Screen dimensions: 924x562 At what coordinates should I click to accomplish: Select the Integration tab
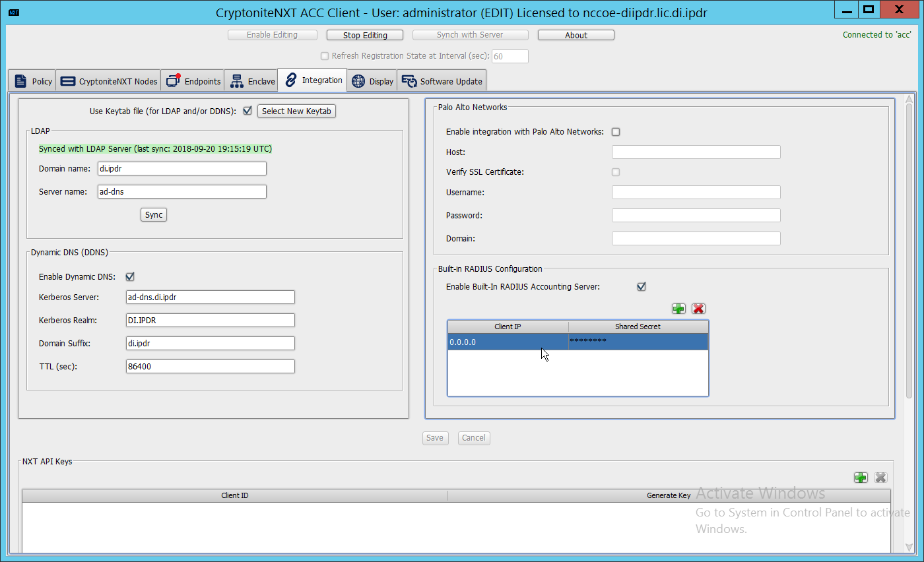pyautogui.click(x=313, y=80)
